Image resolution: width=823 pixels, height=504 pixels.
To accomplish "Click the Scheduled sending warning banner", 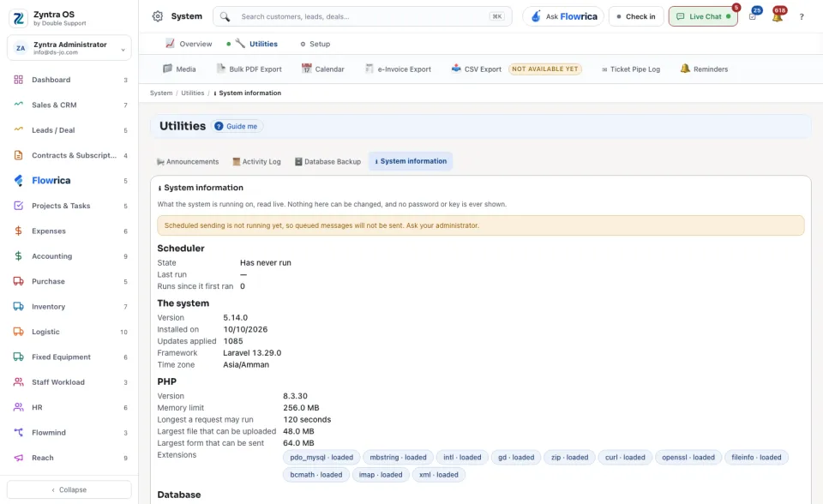I will (x=480, y=225).
